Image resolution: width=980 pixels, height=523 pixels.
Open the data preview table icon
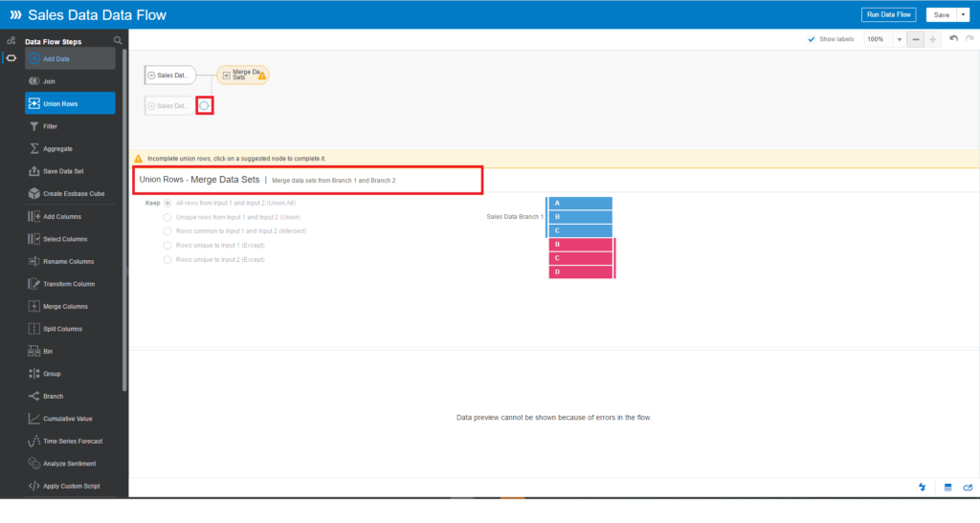click(948, 488)
